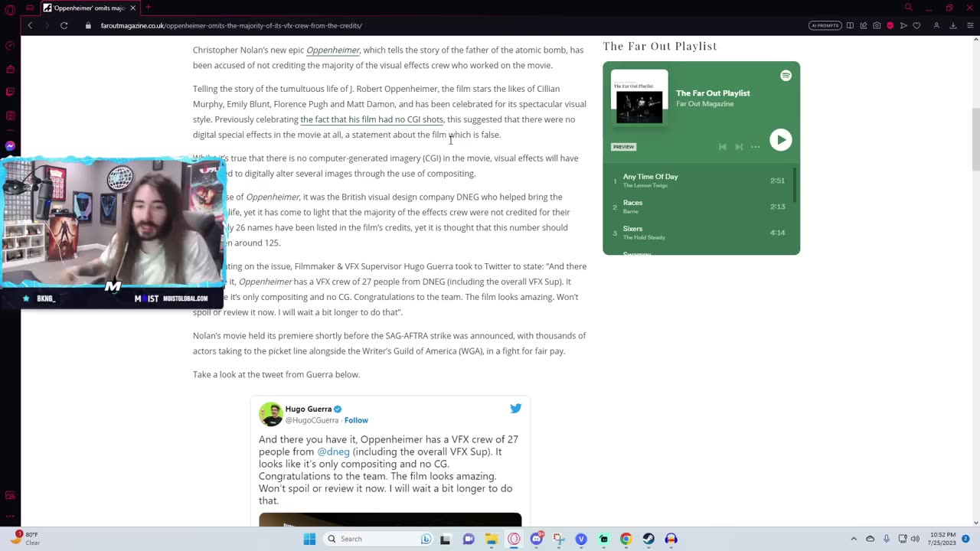Viewport: 980px width, 551px height.
Task: Open Task View on taskbar
Action: point(445,539)
